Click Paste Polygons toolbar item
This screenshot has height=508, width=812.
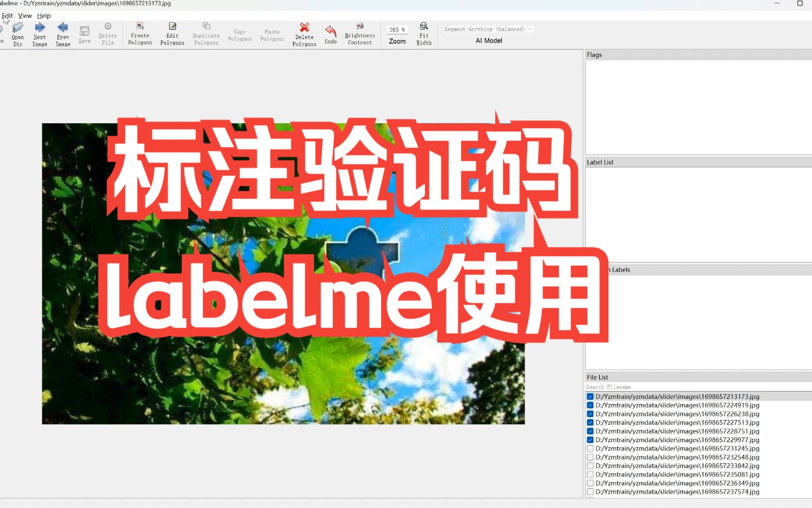point(272,35)
